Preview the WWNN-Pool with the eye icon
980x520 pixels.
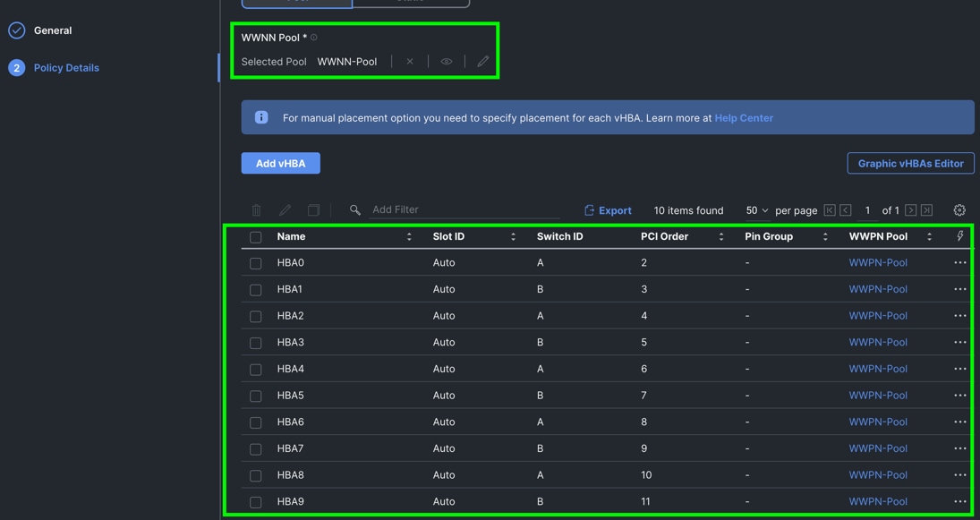tap(447, 62)
